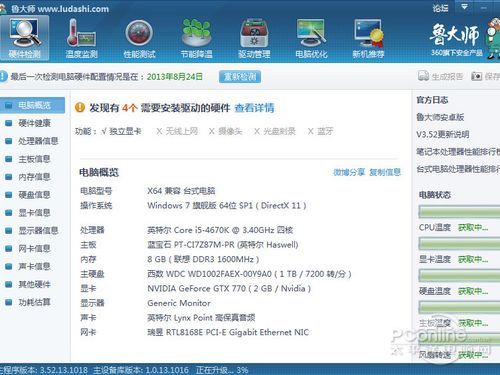Open the V3.52更新说明 link
Viewport: 500px width, 375px height.
point(443,134)
